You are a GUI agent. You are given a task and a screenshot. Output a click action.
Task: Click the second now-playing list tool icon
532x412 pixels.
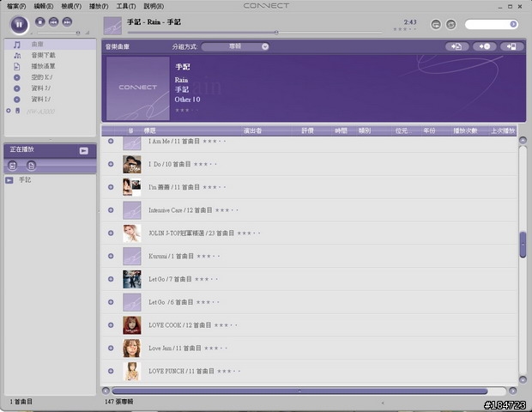[x=31, y=166]
